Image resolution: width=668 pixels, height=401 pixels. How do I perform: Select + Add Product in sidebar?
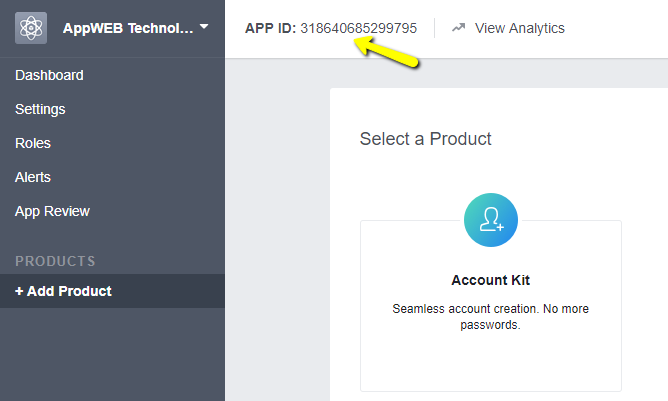(x=112, y=291)
